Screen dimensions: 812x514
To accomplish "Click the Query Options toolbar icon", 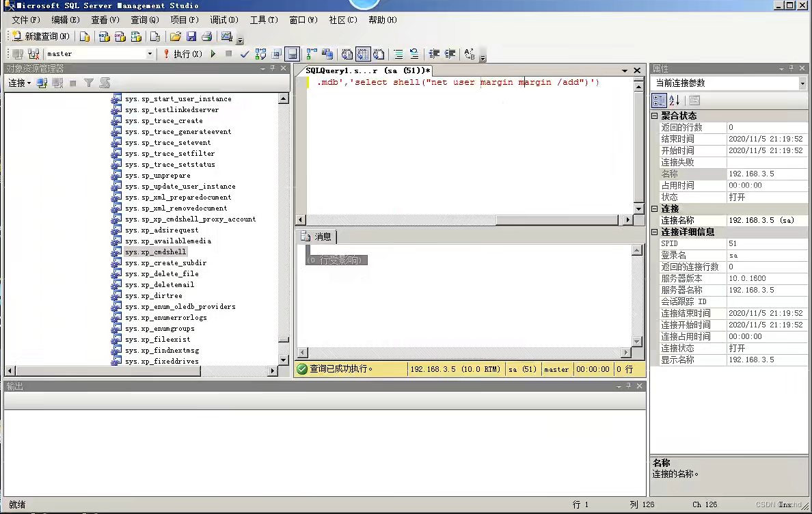I will tap(277, 54).
